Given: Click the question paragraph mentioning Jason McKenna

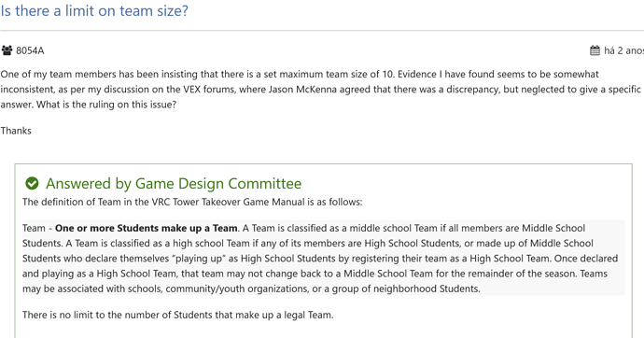Looking at the screenshot, I should pyautogui.click(x=322, y=89).
